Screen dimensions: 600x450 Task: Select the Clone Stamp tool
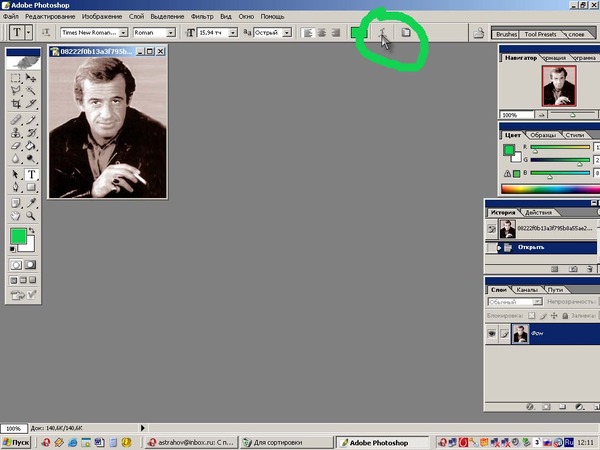coord(15,133)
